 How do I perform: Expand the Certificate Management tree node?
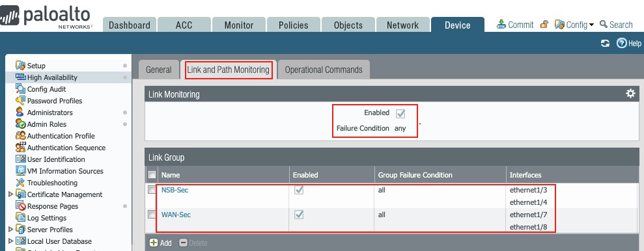pos(10,194)
